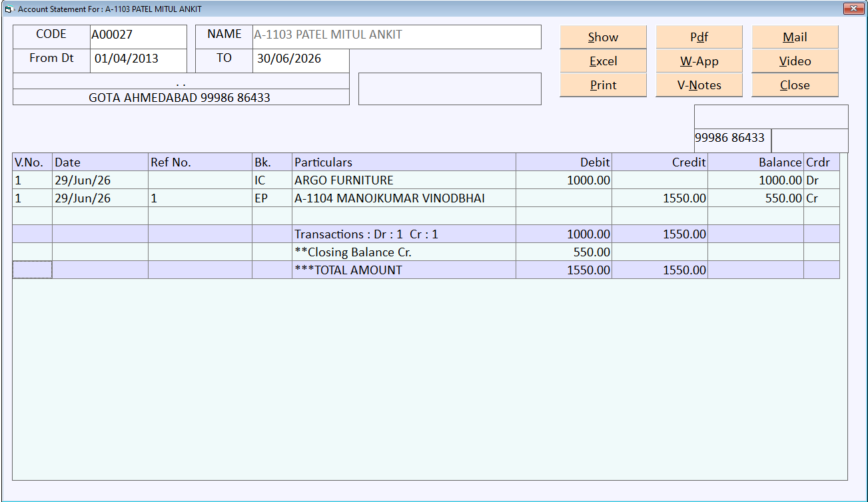Screen dimensions: 868x502
Task: Click the CODE field showing A00027
Action: coord(138,37)
